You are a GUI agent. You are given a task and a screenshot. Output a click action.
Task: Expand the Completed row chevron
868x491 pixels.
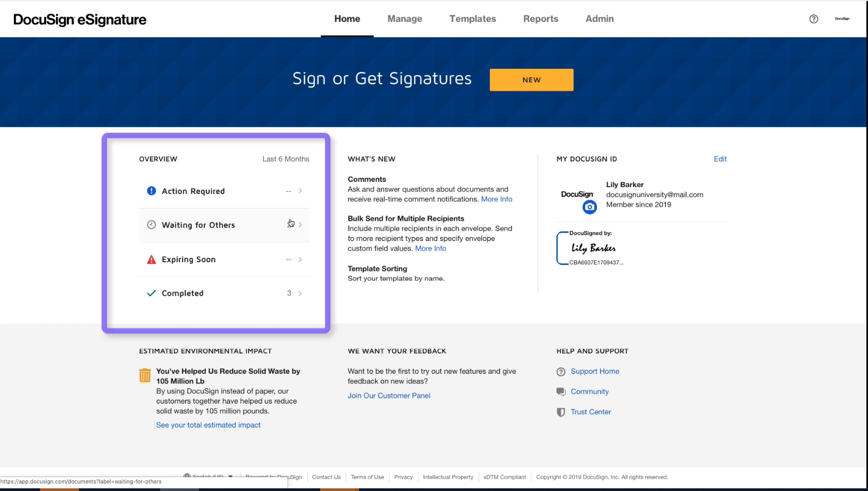click(x=300, y=293)
